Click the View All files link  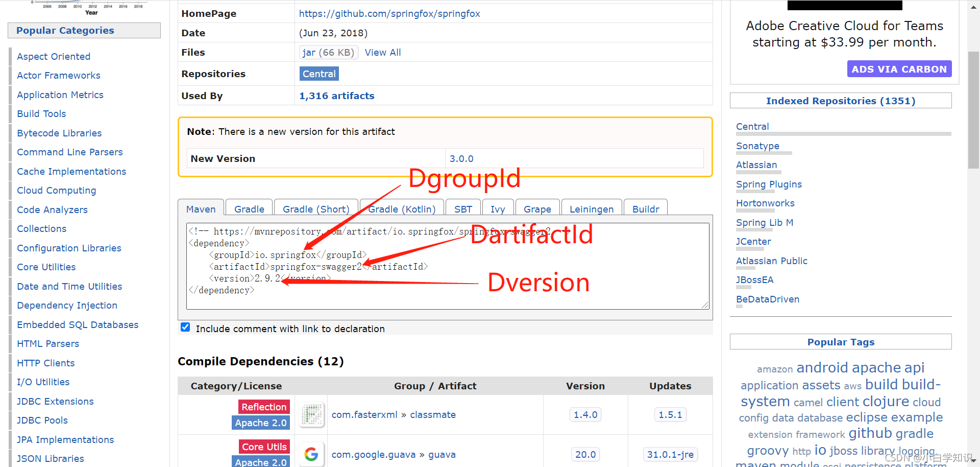click(383, 53)
